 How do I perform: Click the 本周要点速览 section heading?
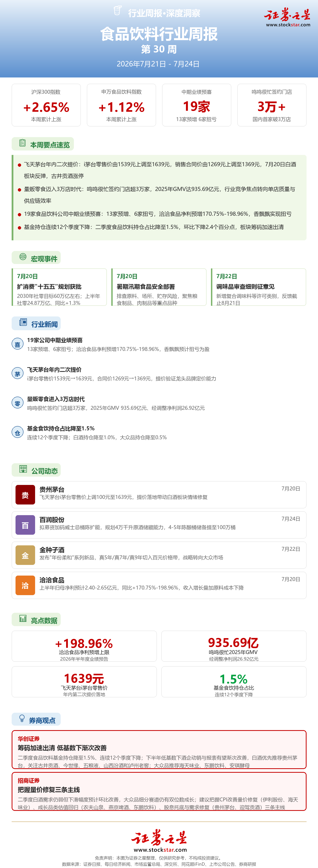(50, 145)
